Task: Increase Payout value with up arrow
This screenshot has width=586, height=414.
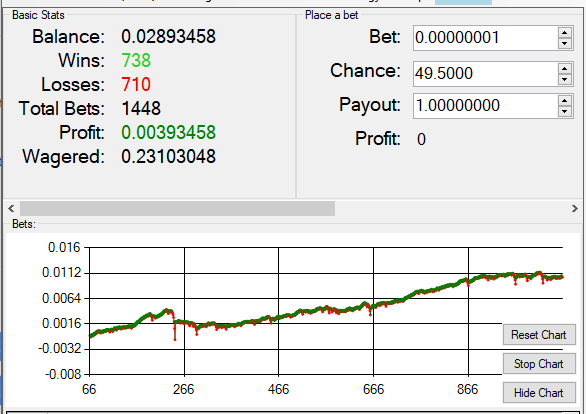Action: click(565, 101)
